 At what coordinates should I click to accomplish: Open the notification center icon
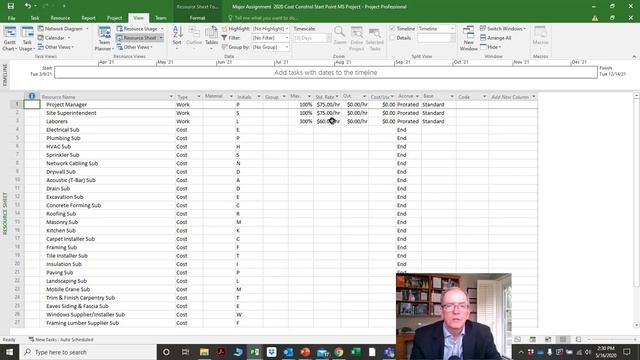(x=627, y=352)
